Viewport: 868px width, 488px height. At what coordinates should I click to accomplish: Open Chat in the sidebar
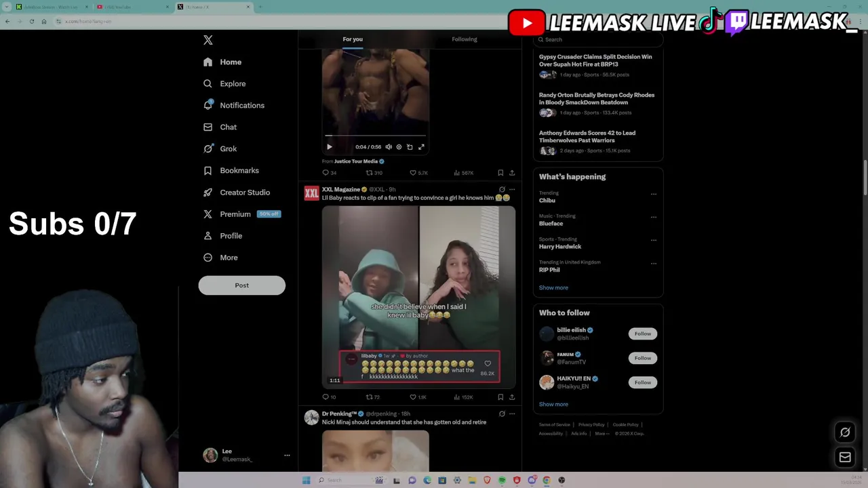click(220, 127)
